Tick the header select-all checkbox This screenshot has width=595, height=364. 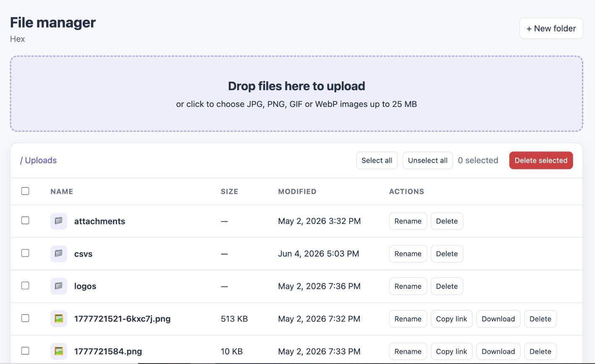pos(25,191)
